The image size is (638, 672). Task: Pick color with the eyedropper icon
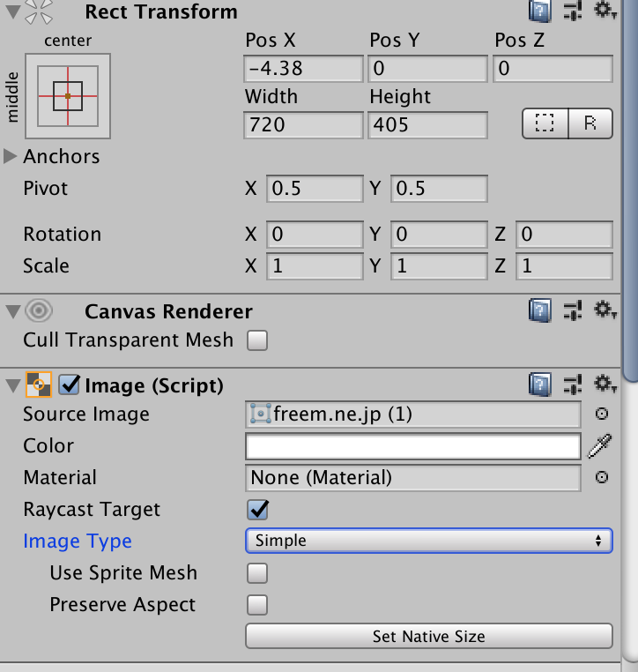600,445
